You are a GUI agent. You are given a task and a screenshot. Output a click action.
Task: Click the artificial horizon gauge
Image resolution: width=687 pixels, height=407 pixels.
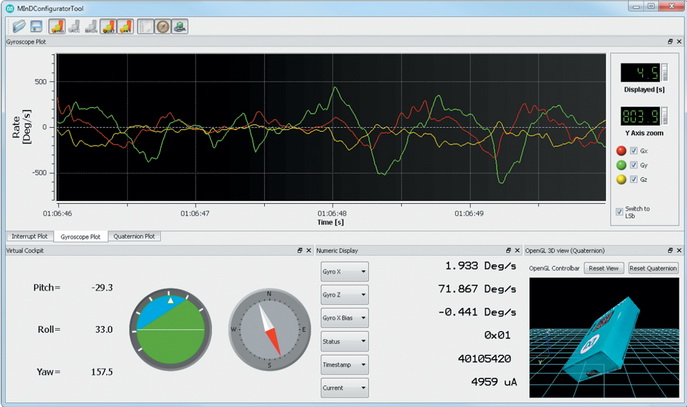[170, 329]
